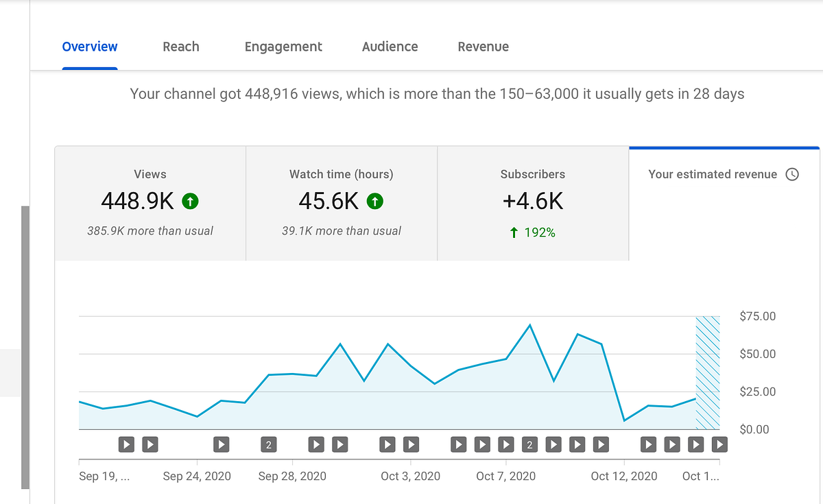The width and height of the screenshot is (823, 504).
Task: Click the 'Oct 7, 2020' date label
Action: pos(506,476)
